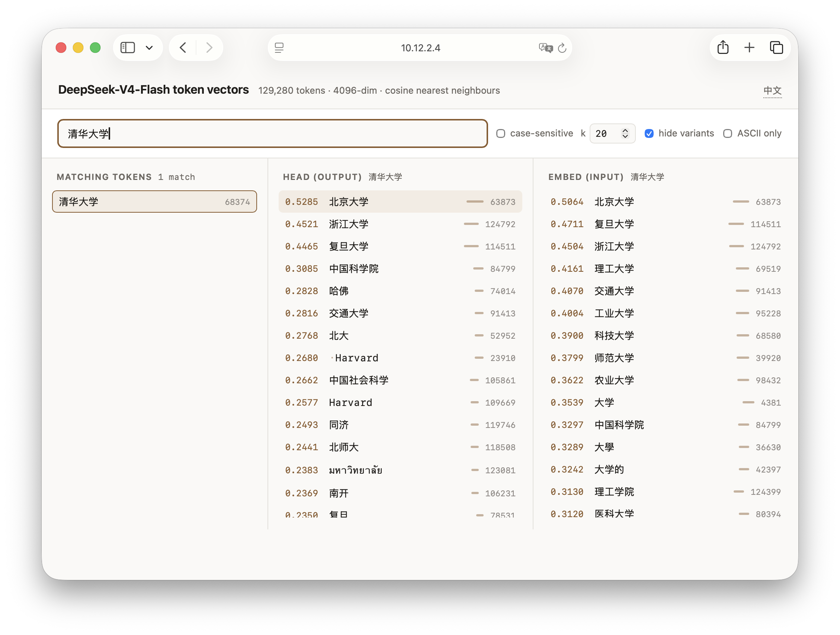
Task: Select HEAD neighbour 北京大学 0.5285
Action: [x=400, y=202]
